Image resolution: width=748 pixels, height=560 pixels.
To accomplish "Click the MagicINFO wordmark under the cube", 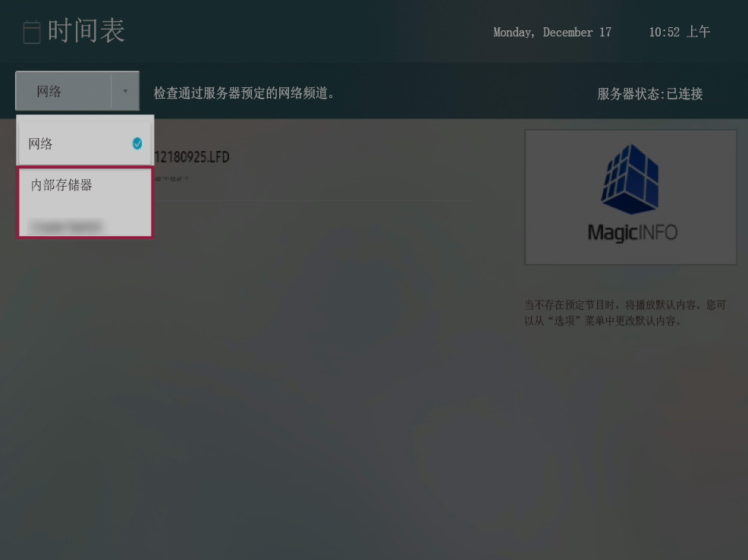I will [631, 232].
